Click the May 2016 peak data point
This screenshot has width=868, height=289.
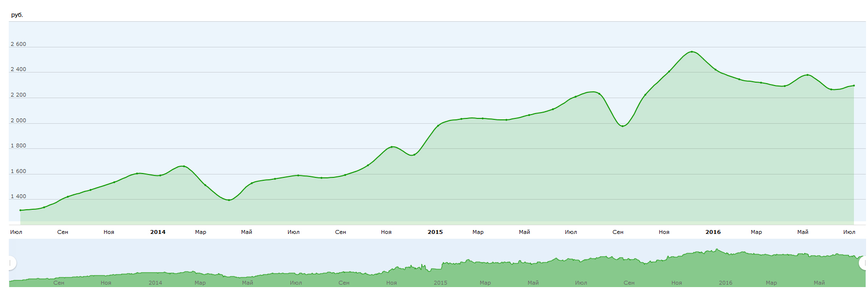pyautogui.click(x=807, y=75)
